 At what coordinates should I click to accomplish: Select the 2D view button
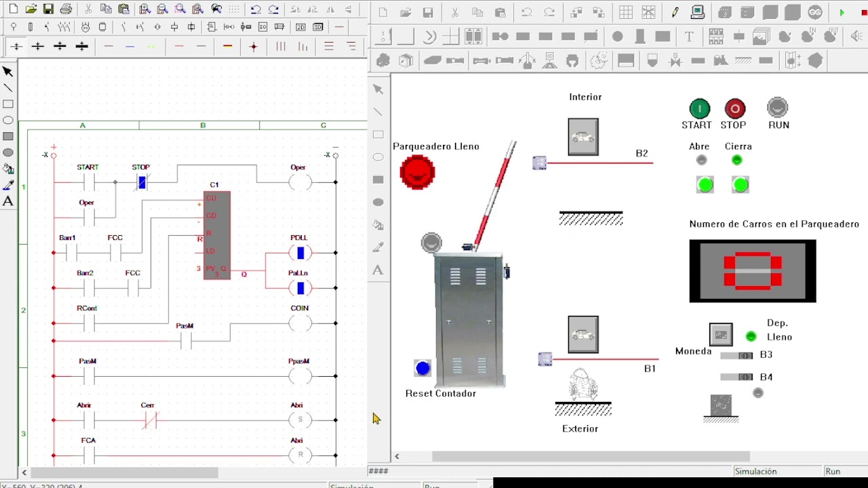tap(300, 27)
